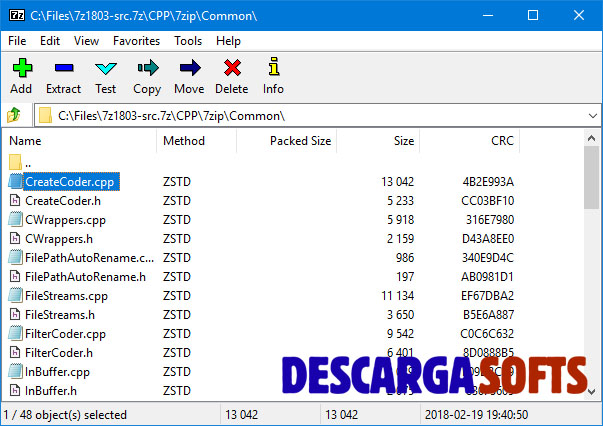Screen dimensions: 603x426
Task: Click the FilePathAutoRename.h file icon
Action: pos(15,276)
